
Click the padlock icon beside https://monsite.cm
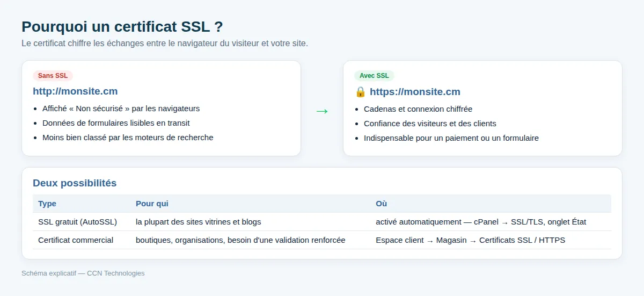point(360,92)
